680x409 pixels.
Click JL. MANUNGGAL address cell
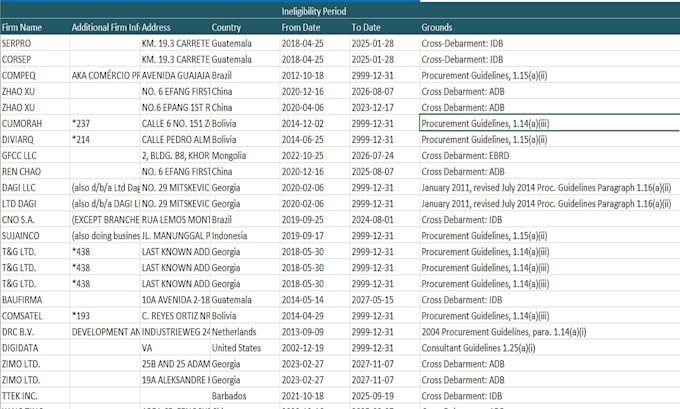pyautogui.click(x=175, y=236)
